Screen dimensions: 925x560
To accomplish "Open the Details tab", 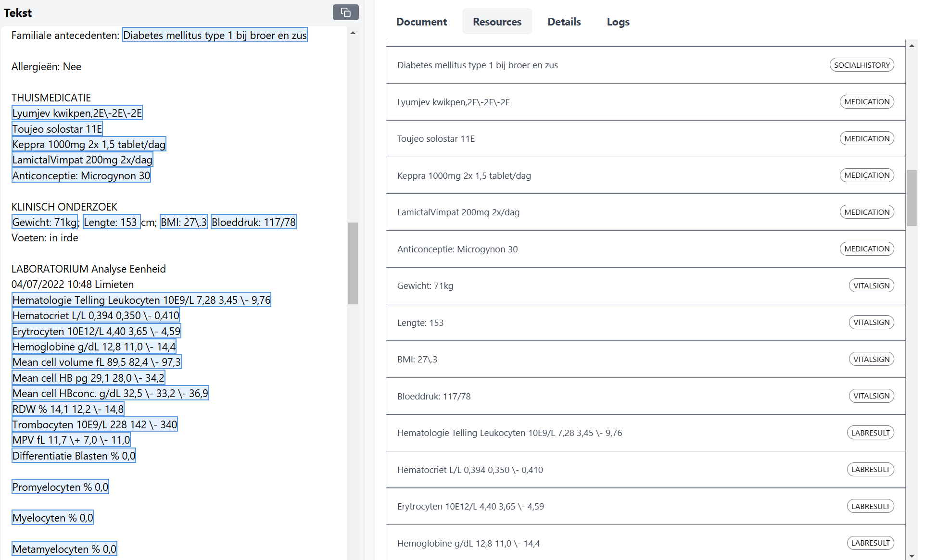I will pos(564,22).
